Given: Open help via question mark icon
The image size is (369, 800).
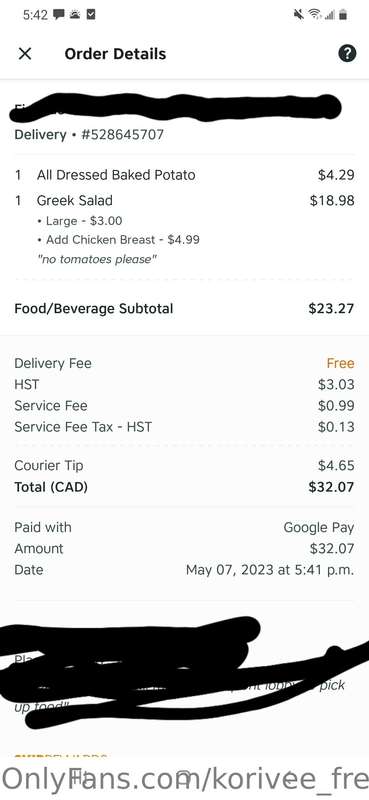Looking at the screenshot, I should point(347,53).
